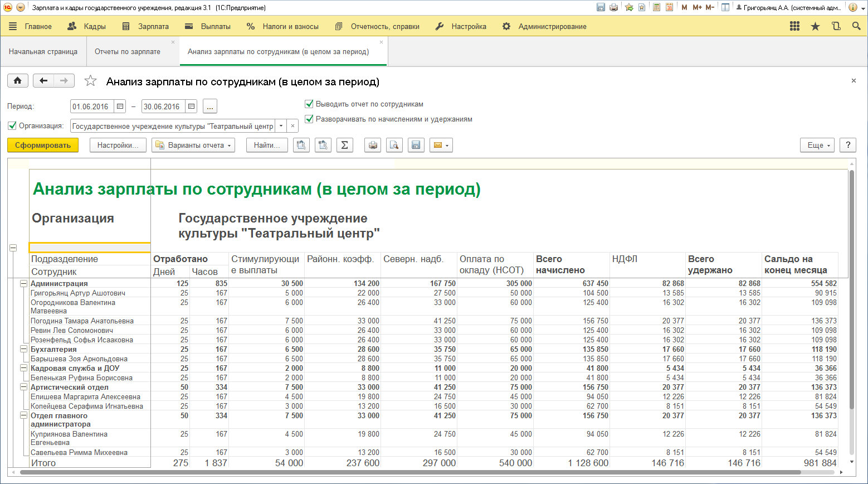Screen dimensions: 868x484
Task: Click the period start date field 01.06.2016
Action: point(92,107)
